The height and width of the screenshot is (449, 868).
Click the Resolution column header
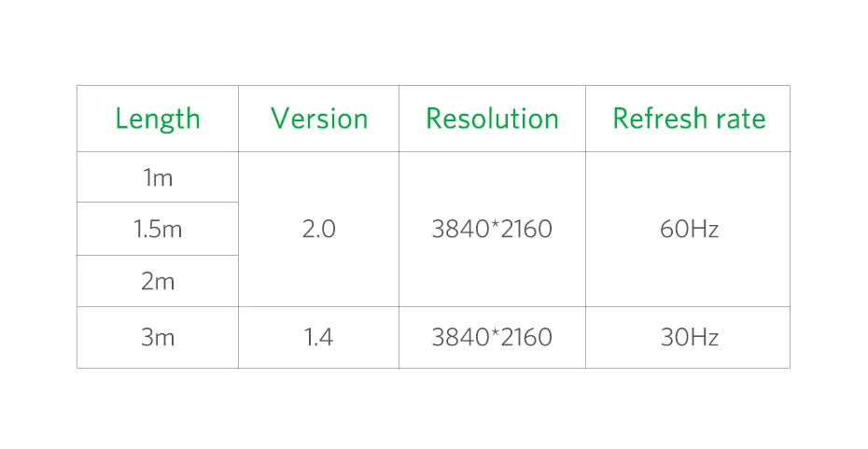(492, 119)
